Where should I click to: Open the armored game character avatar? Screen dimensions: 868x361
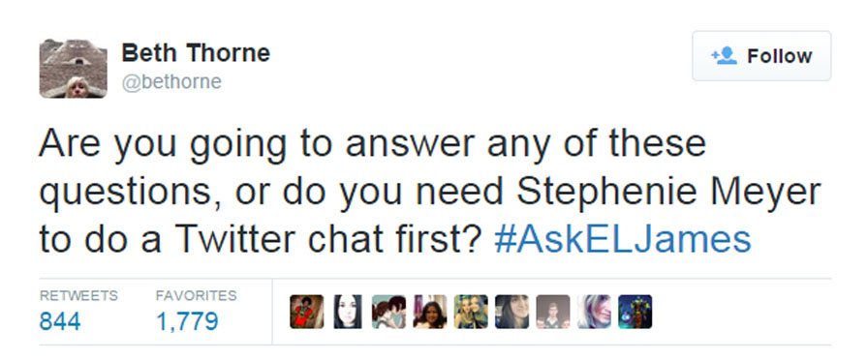635,312
